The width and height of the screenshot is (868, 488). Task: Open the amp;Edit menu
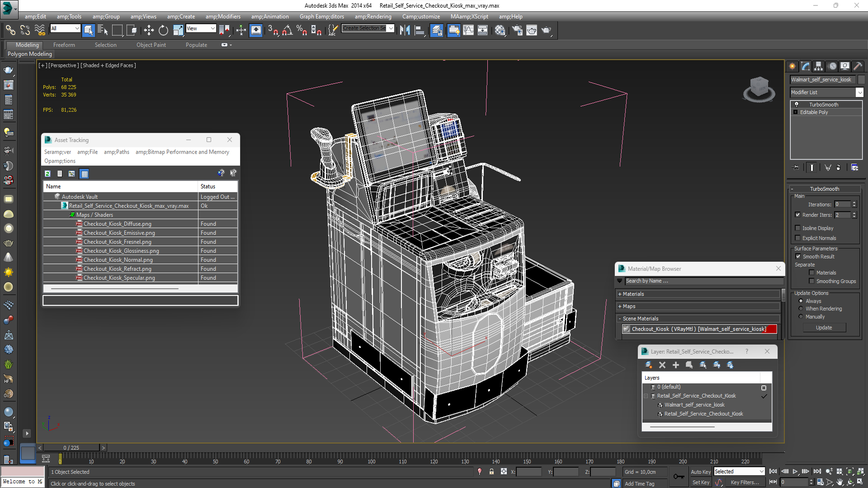[x=35, y=17]
